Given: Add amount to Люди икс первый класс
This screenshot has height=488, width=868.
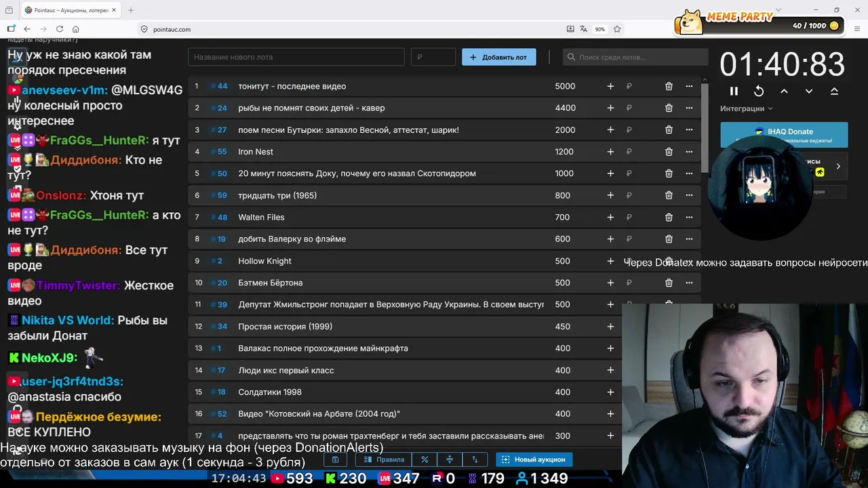Looking at the screenshot, I should coord(610,370).
